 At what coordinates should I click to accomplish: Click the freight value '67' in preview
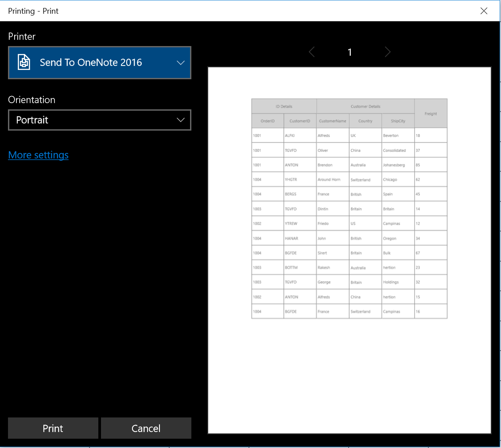(431, 253)
